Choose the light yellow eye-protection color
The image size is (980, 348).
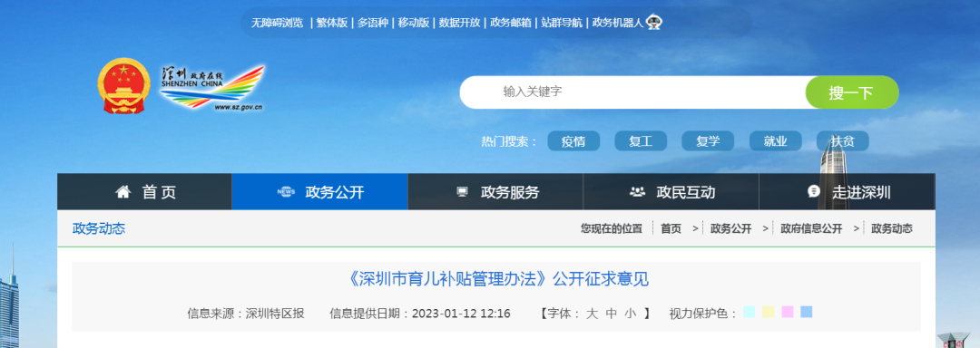click(x=769, y=312)
